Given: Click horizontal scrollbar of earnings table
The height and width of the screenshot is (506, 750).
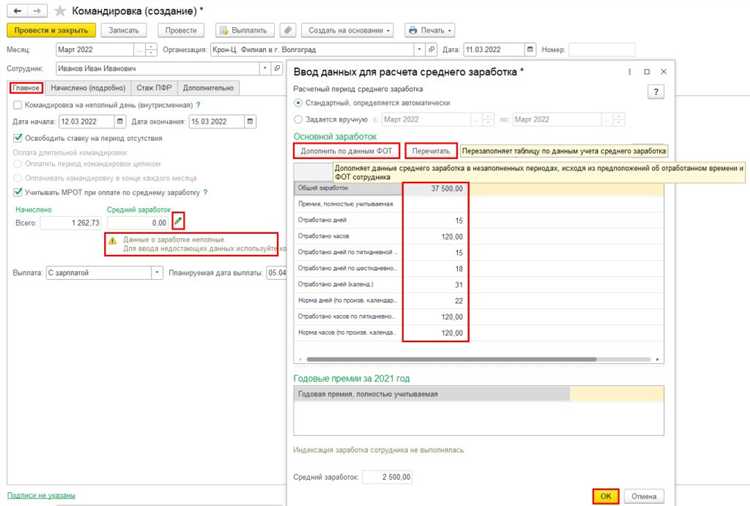Looking at the screenshot, I should pos(452,359).
